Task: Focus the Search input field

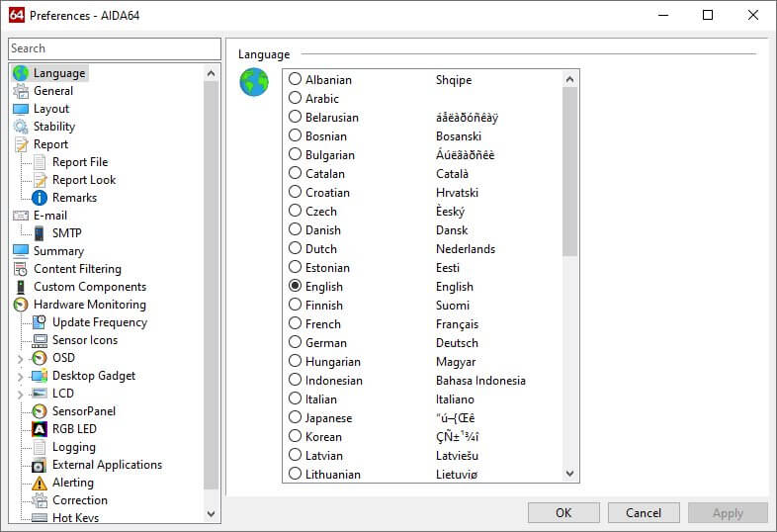Action: pyautogui.click(x=115, y=48)
